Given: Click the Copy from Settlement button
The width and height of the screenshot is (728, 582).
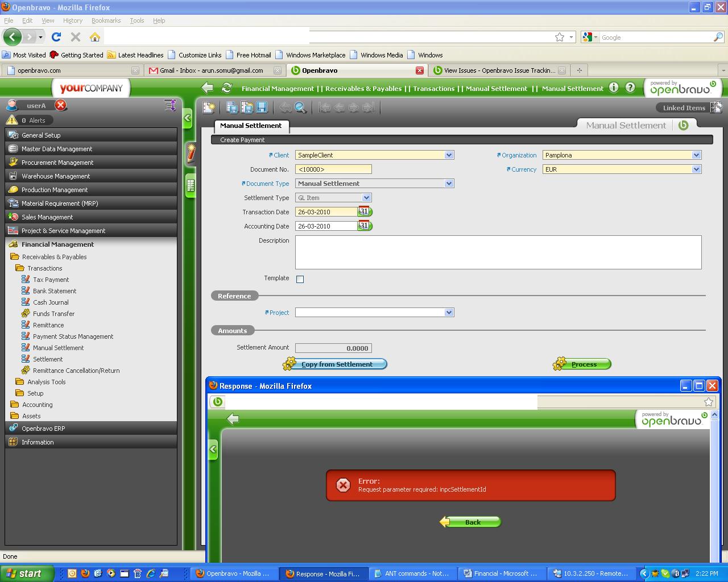Looking at the screenshot, I should (x=335, y=364).
